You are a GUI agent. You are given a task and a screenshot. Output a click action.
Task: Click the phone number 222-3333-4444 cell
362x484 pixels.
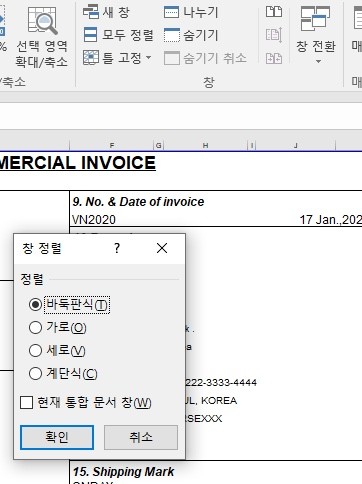(221, 382)
